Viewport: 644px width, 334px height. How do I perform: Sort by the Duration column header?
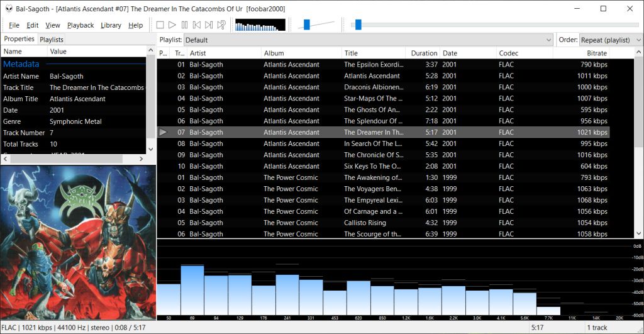tap(423, 53)
